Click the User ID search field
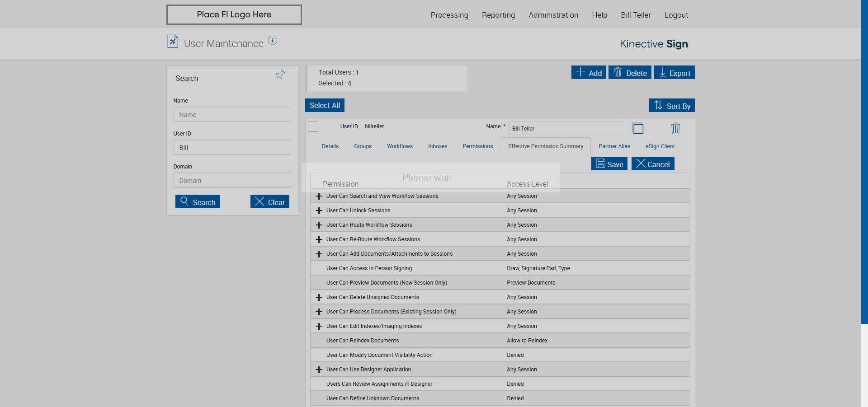Image resolution: width=868 pixels, height=407 pixels. tap(232, 148)
